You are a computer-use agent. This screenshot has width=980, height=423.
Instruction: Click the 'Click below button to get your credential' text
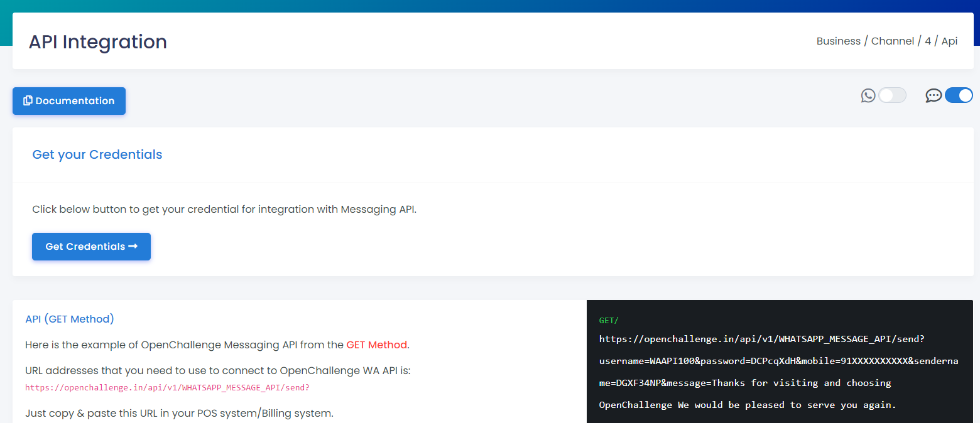[224, 209]
